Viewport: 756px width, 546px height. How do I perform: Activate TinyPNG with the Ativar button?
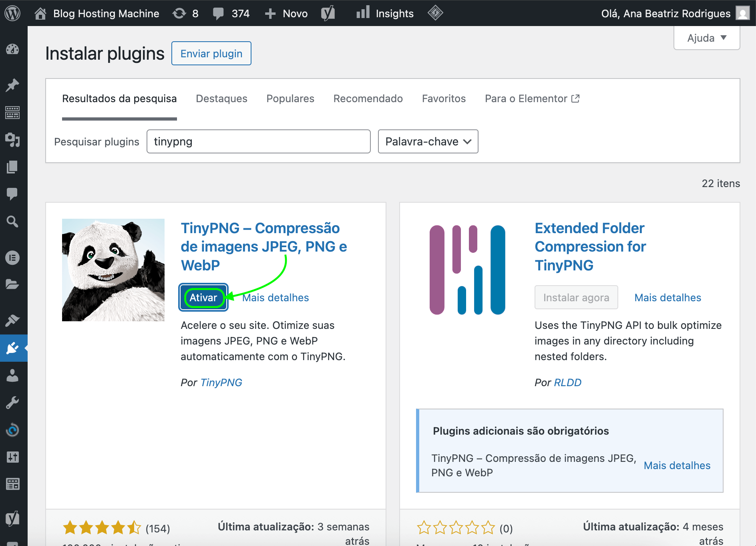point(203,298)
